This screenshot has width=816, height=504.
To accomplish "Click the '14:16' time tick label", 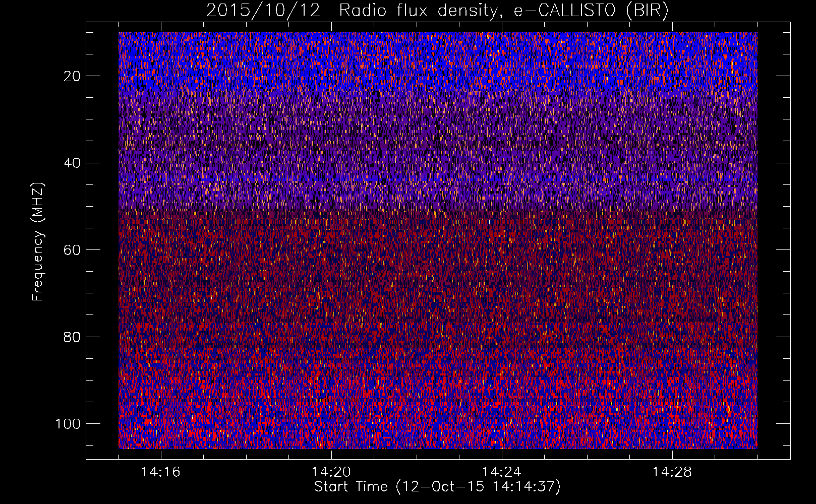I will pyautogui.click(x=160, y=472).
